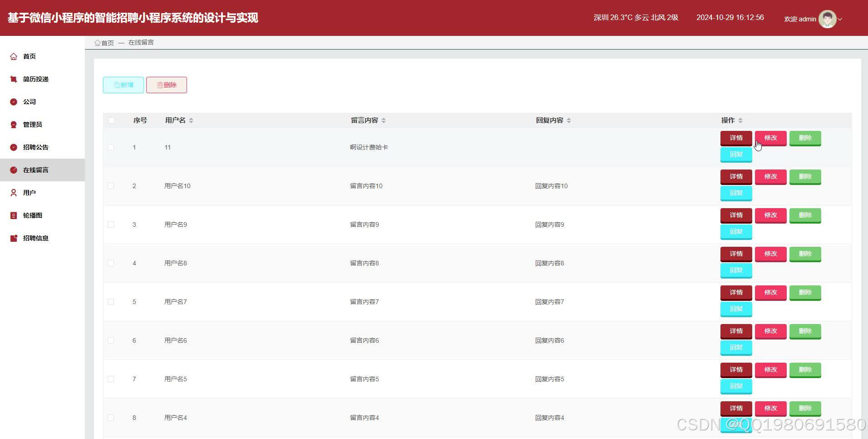Check the checkbox for 用户名10 row

coord(111,186)
